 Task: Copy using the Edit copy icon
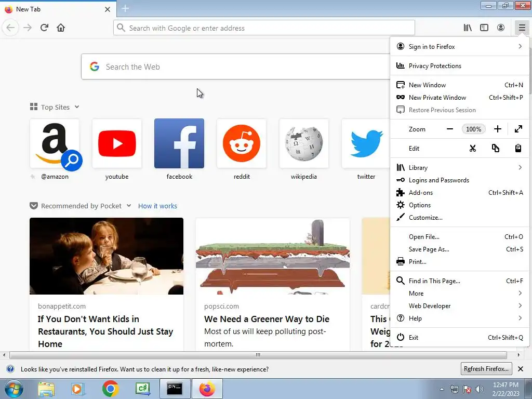495,148
